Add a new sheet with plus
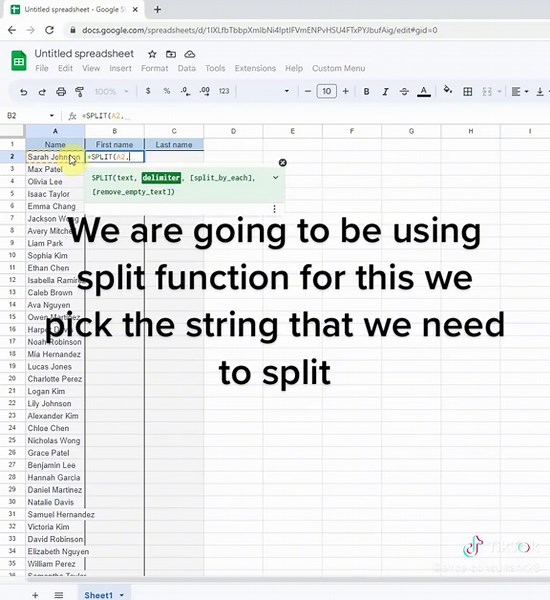This screenshot has height=600, width=550. point(35,595)
